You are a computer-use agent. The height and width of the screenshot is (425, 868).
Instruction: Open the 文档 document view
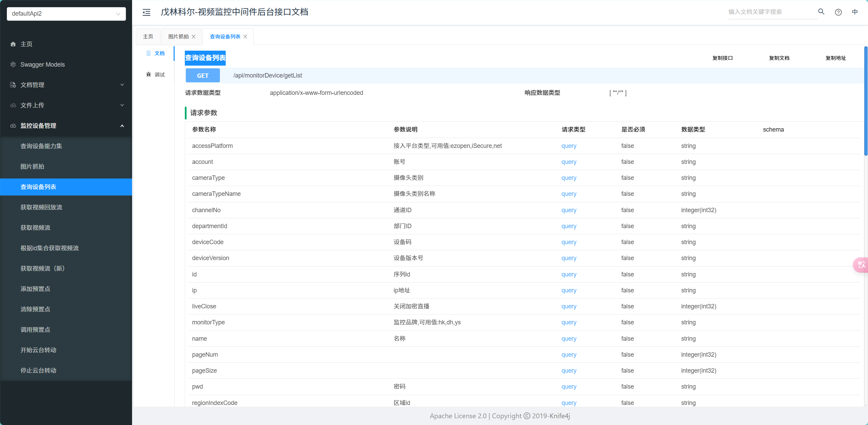pos(156,53)
